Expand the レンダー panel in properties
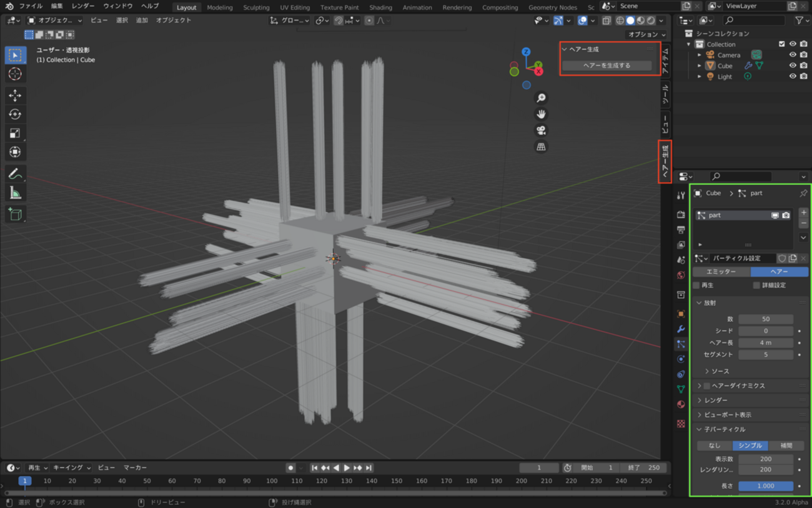 (716, 400)
